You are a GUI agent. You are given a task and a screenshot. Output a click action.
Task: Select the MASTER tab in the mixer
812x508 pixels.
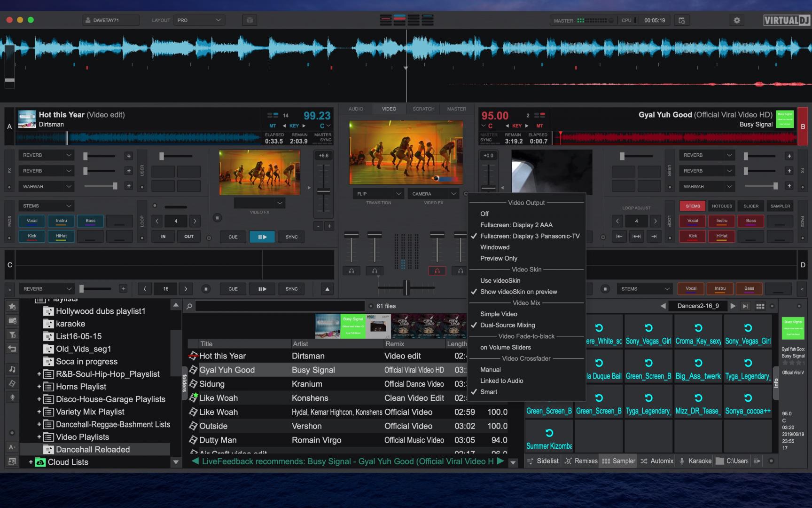tap(455, 109)
